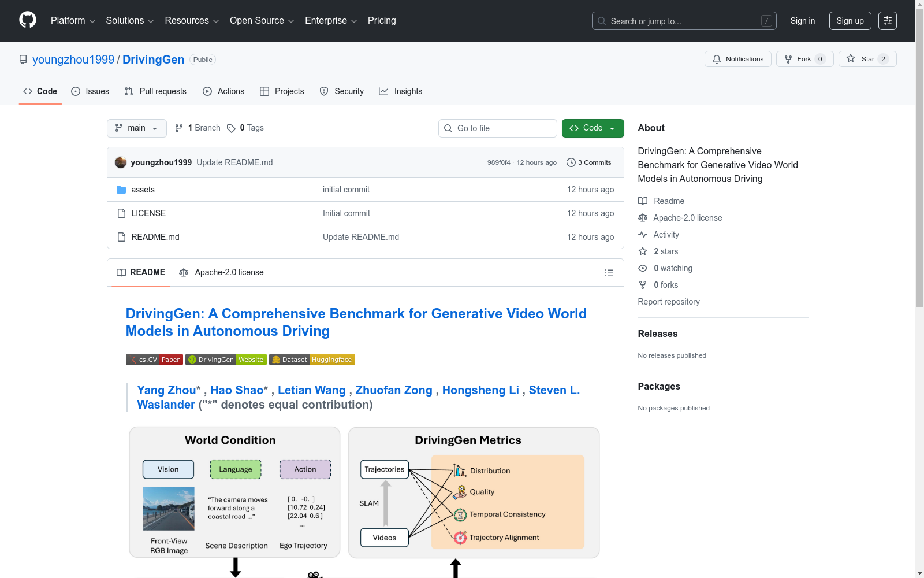Viewport: 924px width, 578px height.
Task: Click the Pricing link
Action: tap(382, 21)
